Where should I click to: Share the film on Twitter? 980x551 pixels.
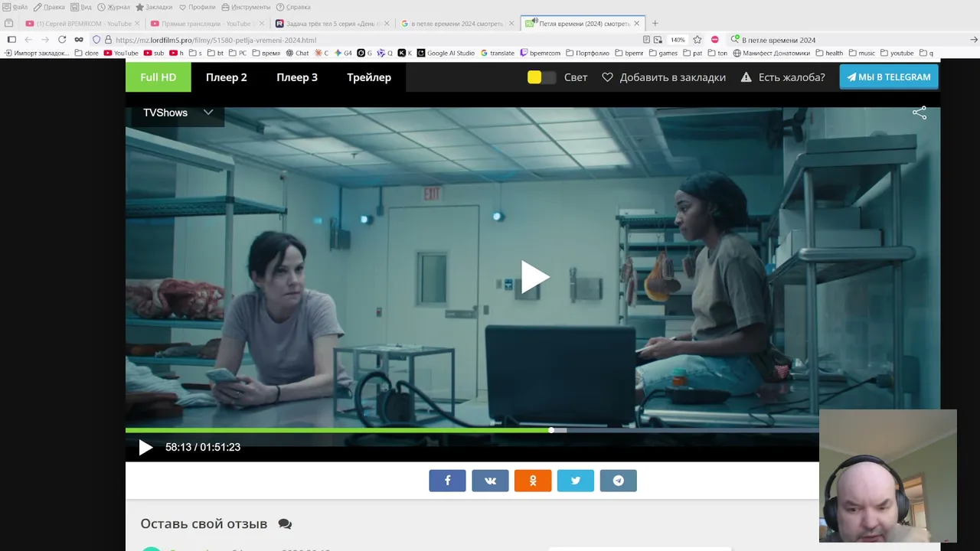(x=576, y=481)
